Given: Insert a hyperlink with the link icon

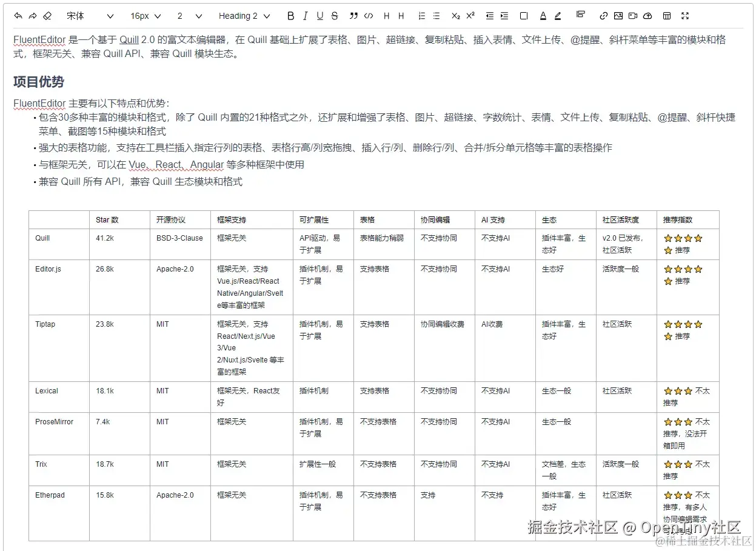Looking at the screenshot, I should click(603, 16).
